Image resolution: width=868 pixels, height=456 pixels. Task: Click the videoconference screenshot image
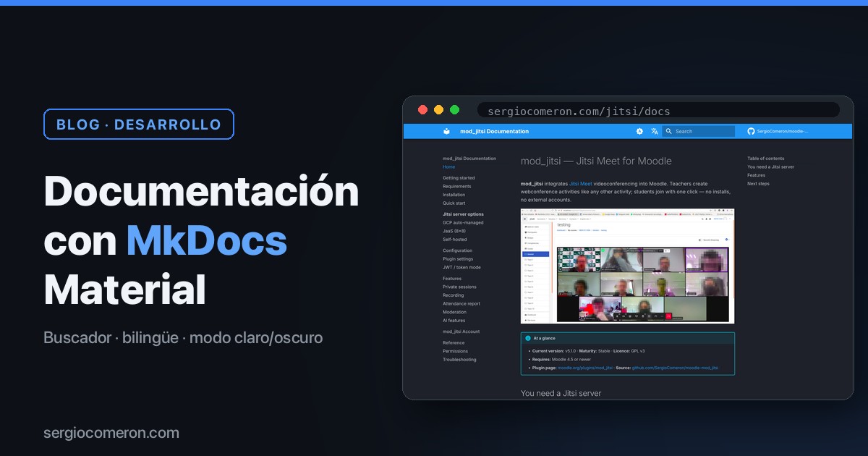(x=627, y=266)
